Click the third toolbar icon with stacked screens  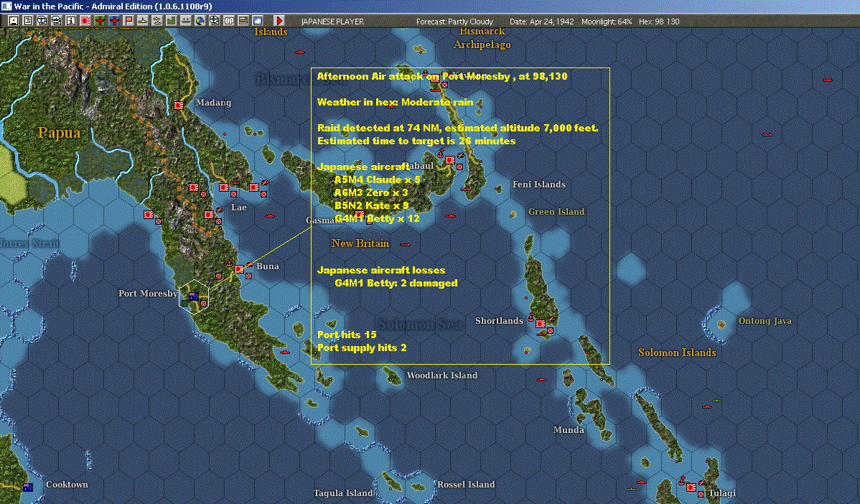click(x=42, y=21)
